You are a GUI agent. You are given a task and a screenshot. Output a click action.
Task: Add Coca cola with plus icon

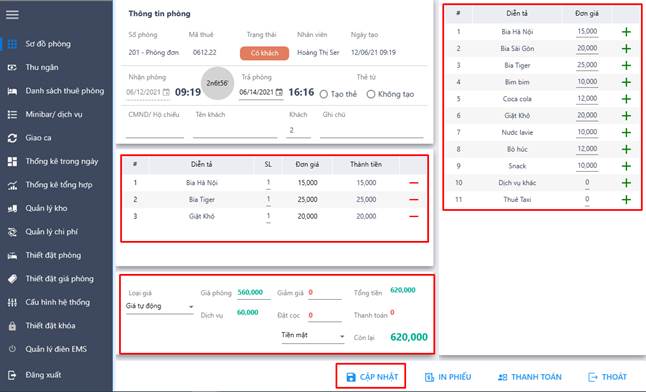click(626, 99)
